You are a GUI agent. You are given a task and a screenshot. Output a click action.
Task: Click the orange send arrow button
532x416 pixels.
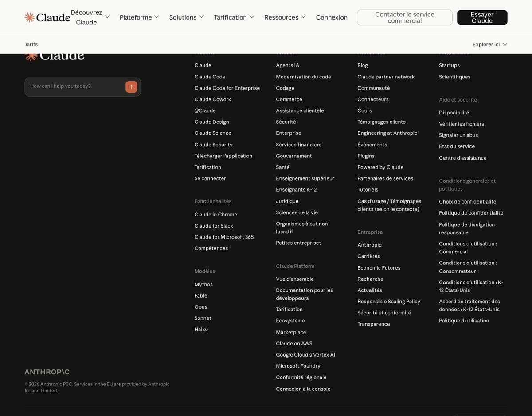pos(131,87)
